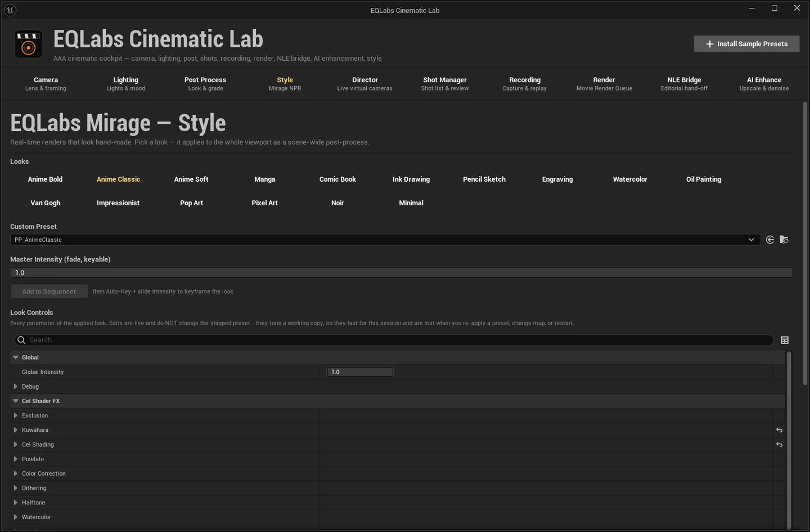Apply the Noir look
Screen dimensions: 810x532
click(337, 203)
